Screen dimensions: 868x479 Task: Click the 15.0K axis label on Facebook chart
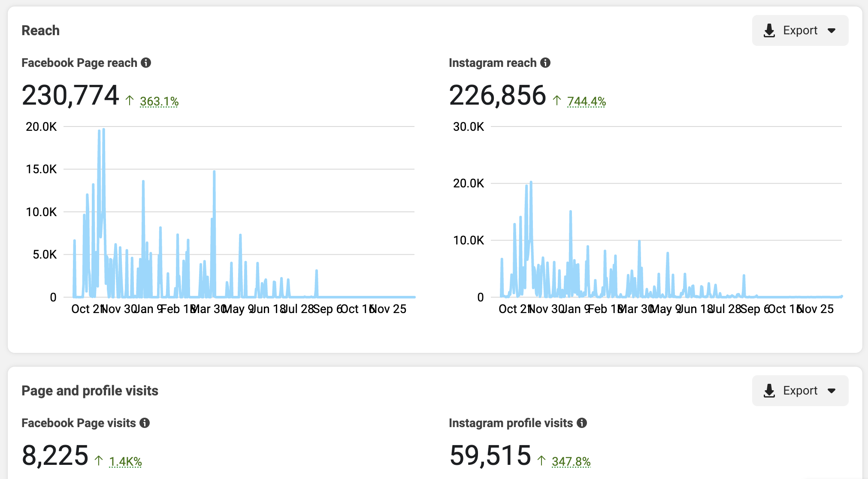(41, 169)
